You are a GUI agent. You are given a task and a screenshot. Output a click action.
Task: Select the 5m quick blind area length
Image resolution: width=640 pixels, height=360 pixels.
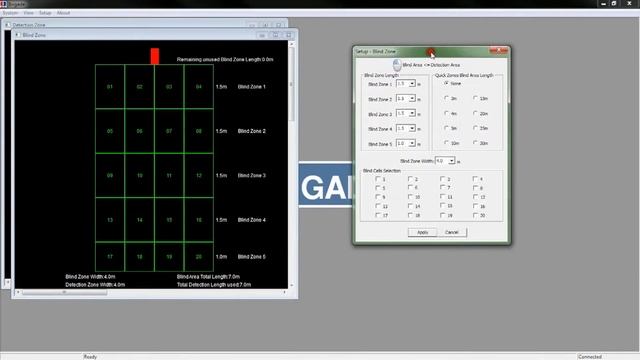click(x=446, y=128)
